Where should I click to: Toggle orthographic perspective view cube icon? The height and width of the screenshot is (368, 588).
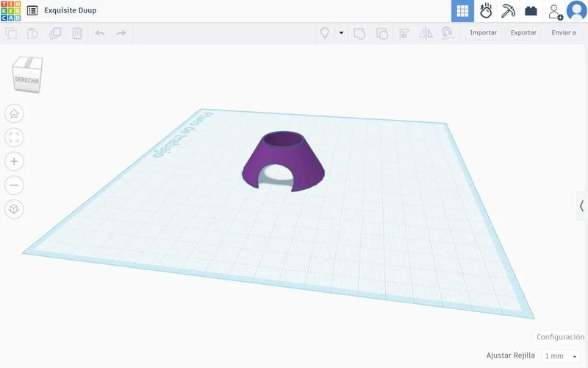(x=14, y=209)
